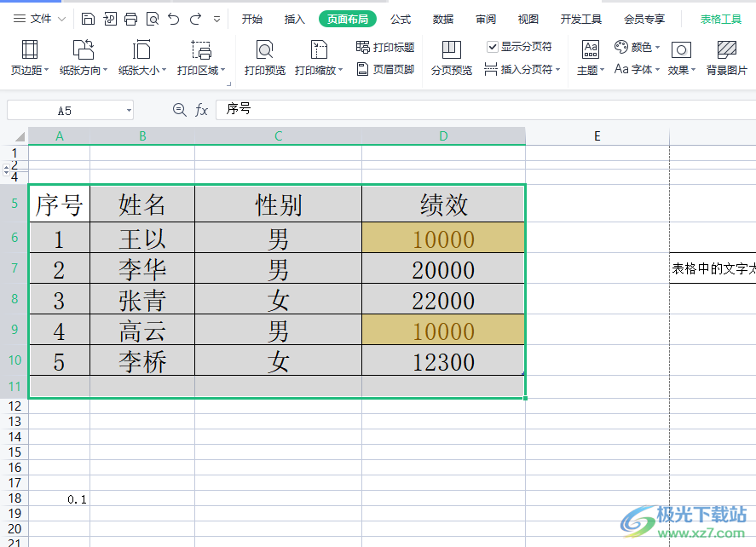
Task: Click the 页边距 margins icon
Action: pyautogui.click(x=30, y=49)
